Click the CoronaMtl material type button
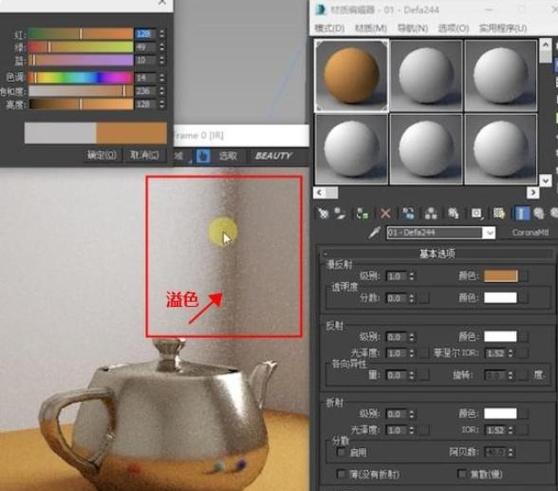The width and height of the screenshot is (558, 491). click(x=530, y=233)
